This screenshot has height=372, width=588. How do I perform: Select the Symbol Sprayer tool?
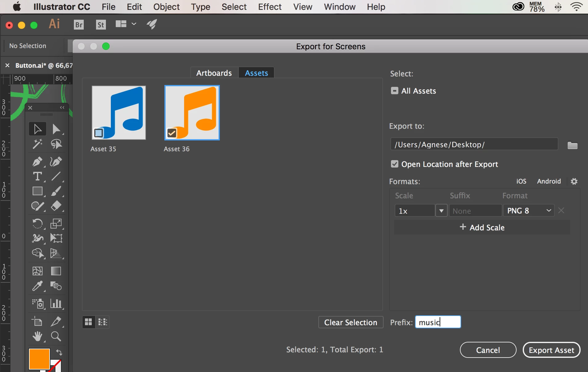[38, 304]
